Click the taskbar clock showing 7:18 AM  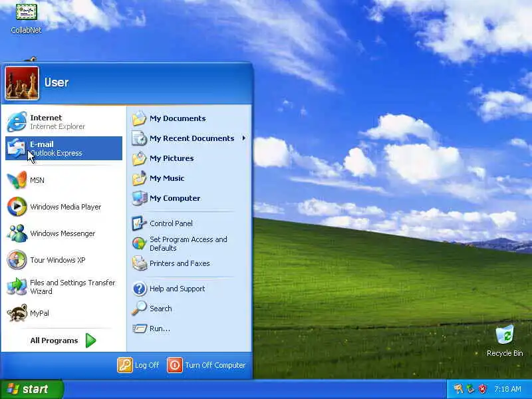pyautogui.click(x=507, y=389)
